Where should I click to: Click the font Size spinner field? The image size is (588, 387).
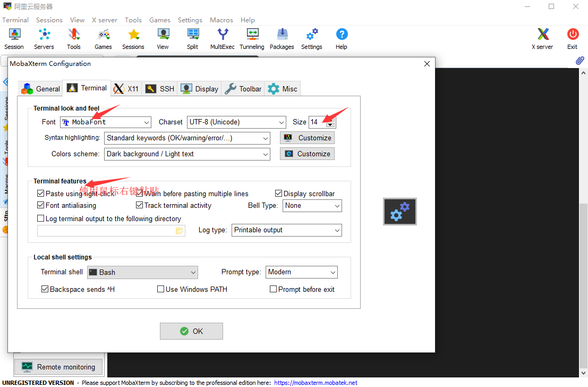[x=322, y=122]
